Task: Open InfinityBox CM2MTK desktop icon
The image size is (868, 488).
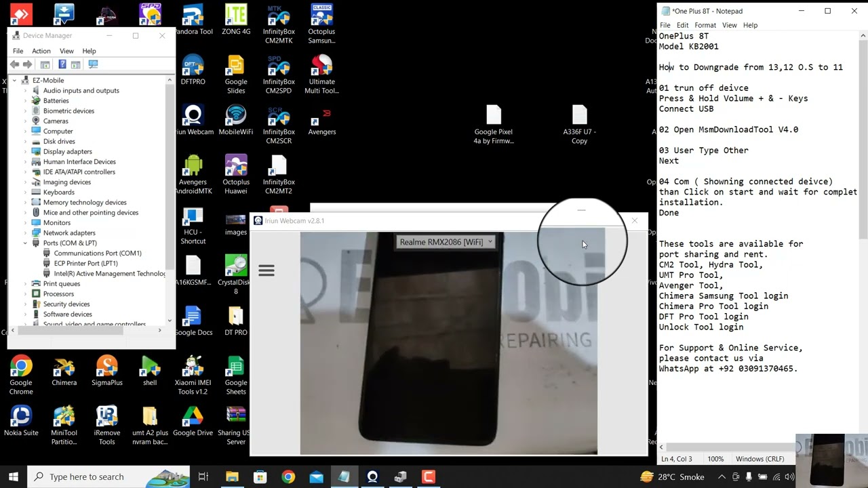Action: 279,24
